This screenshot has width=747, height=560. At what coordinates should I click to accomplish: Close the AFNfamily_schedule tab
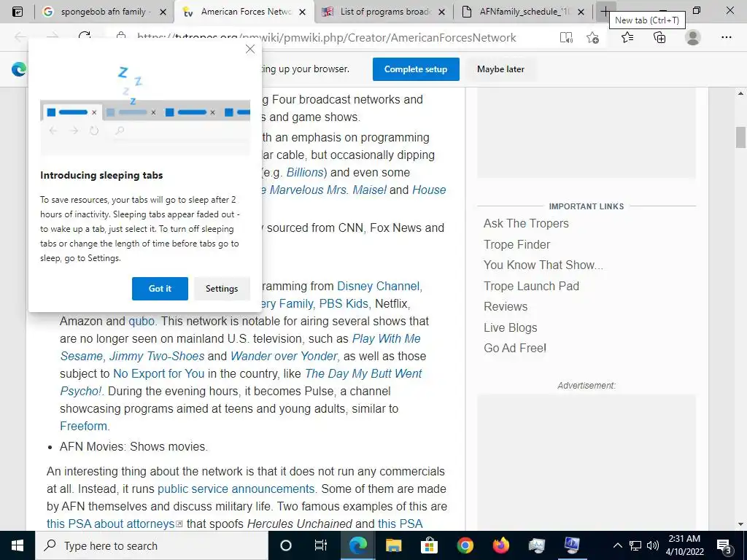[x=581, y=12]
